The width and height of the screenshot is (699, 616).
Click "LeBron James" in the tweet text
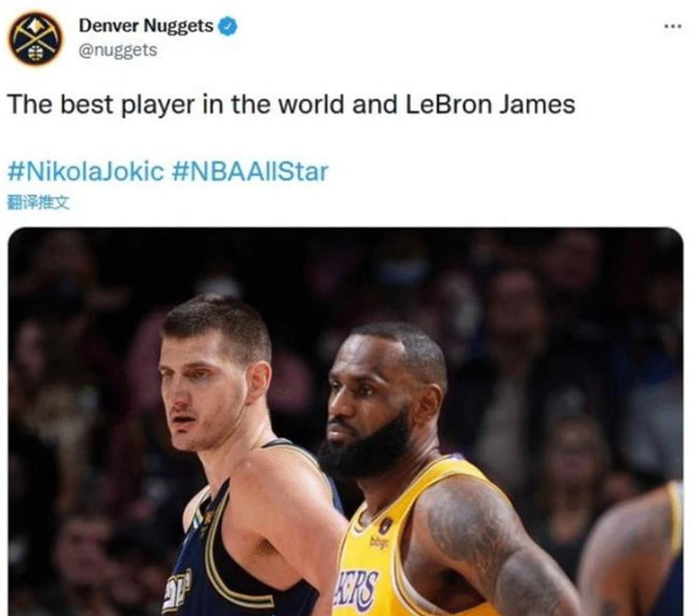point(491,104)
